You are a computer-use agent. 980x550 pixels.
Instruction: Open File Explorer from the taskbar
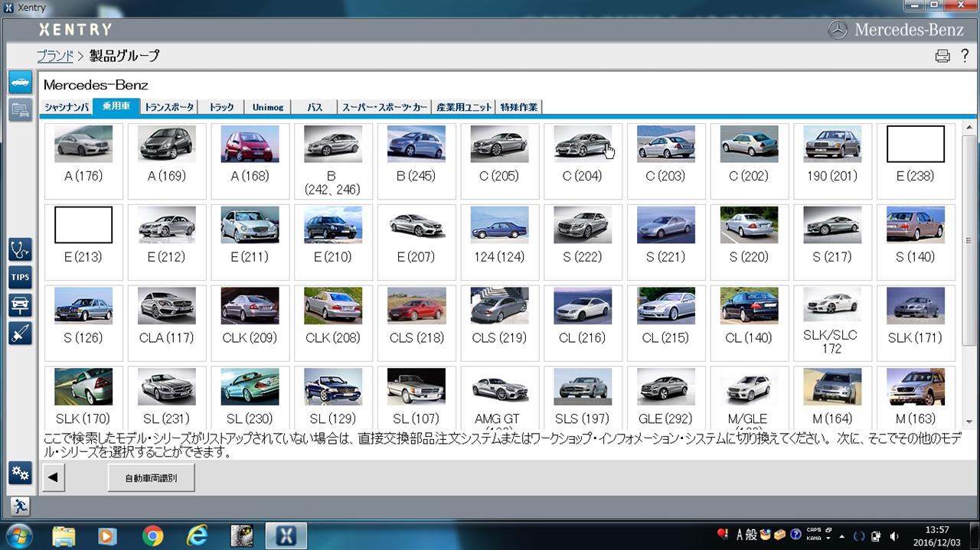[64, 535]
